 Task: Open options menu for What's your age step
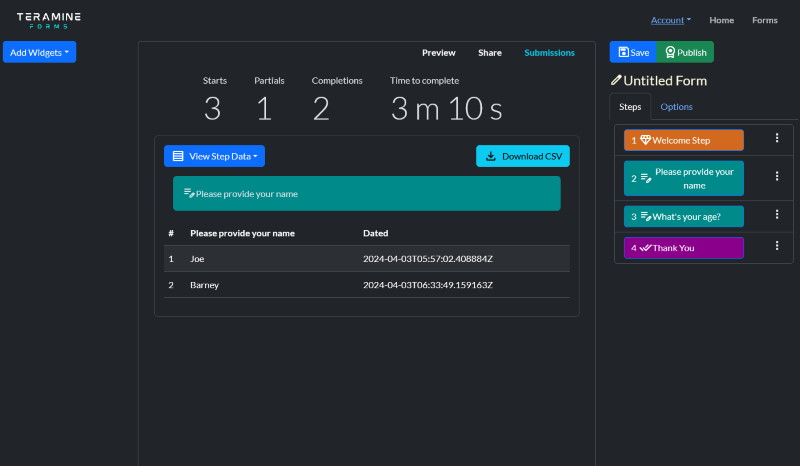click(x=777, y=214)
